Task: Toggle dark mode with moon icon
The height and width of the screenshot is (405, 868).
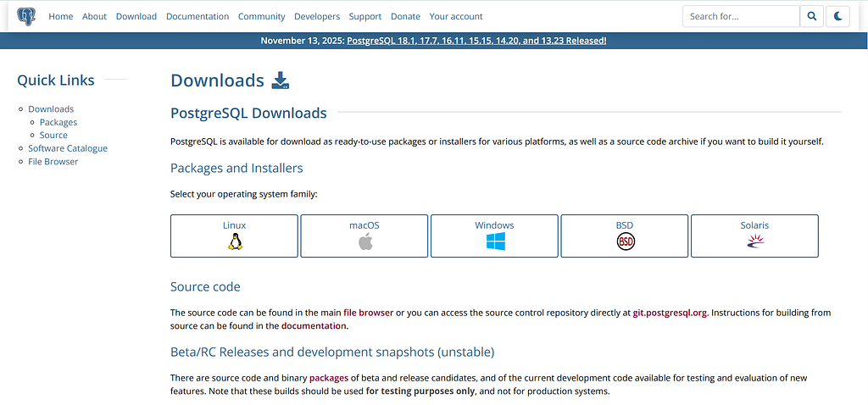Action: pyautogui.click(x=837, y=17)
